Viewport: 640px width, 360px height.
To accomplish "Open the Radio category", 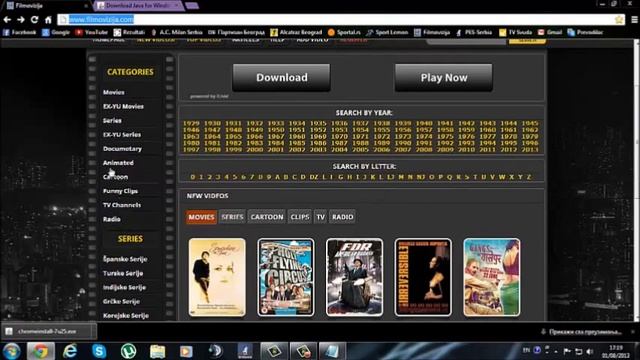I will coord(111,219).
